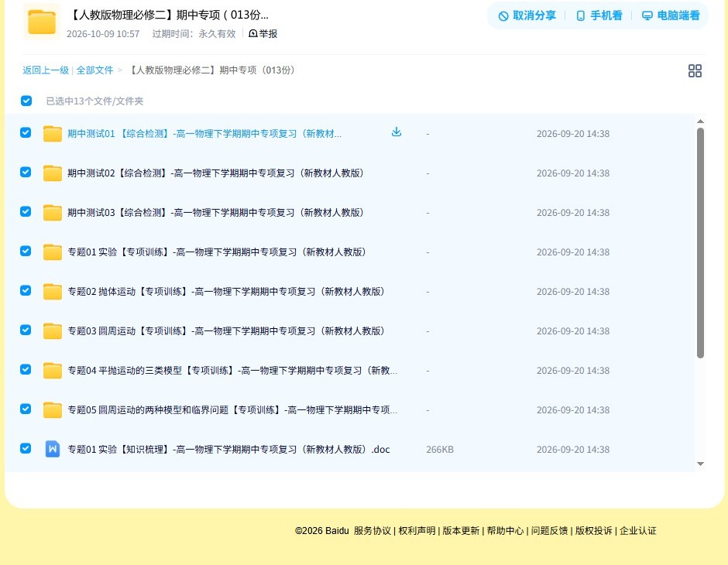Screen dimensions: 728x565
Task: Open 期中测试03【综合检测】folder name
Action: (215, 212)
